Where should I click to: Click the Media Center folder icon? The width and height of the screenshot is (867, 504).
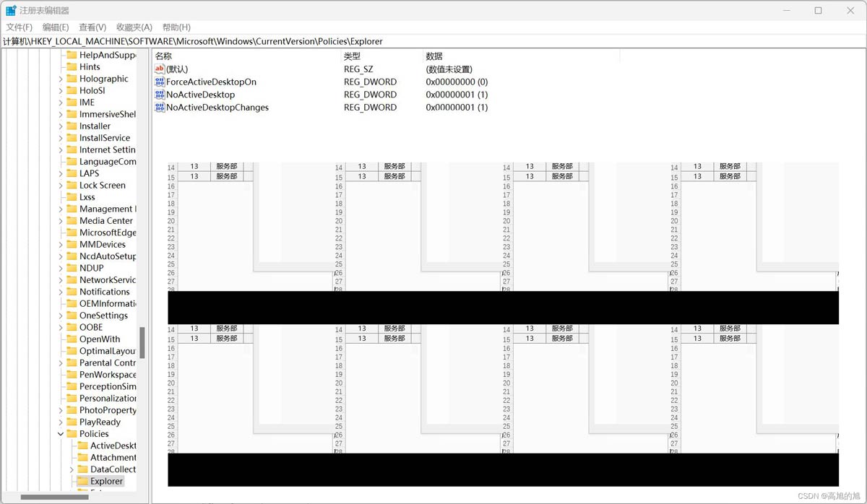tap(72, 221)
